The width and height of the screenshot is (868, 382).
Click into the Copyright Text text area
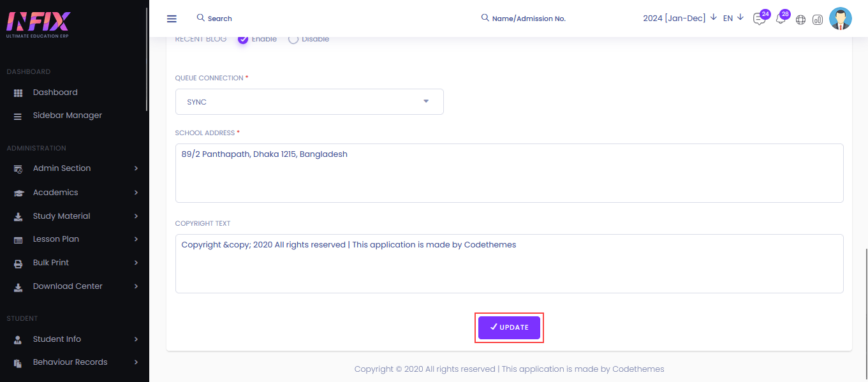510,263
